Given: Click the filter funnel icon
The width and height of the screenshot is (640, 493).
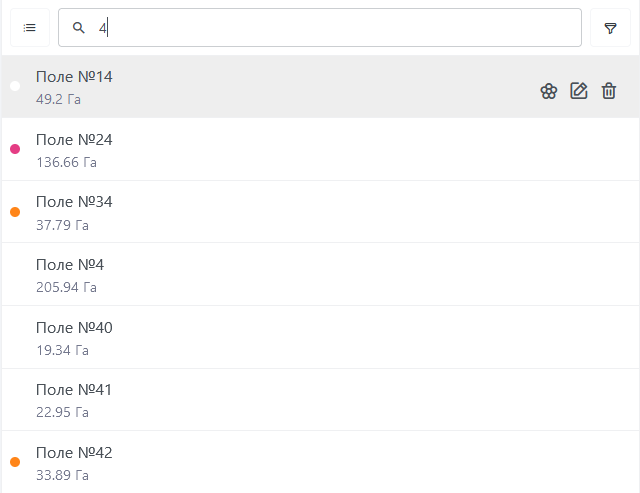Looking at the screenshot, I should pyautogui.click(x=610, y=28).
